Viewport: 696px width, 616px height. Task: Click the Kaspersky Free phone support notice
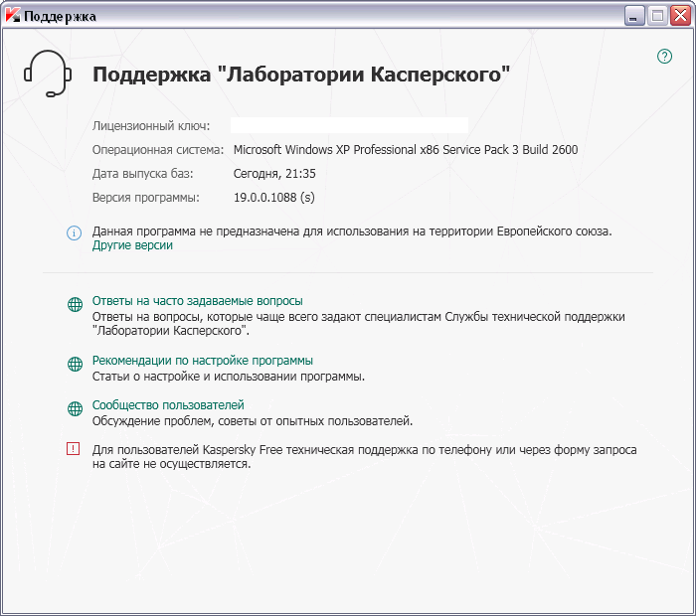point(364,456)
